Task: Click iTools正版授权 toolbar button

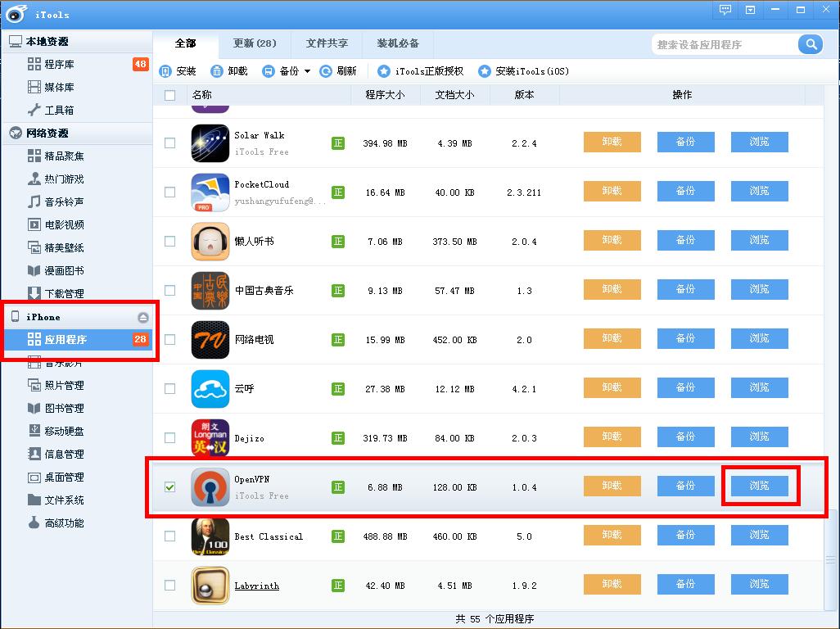Action: coord(421,71)
